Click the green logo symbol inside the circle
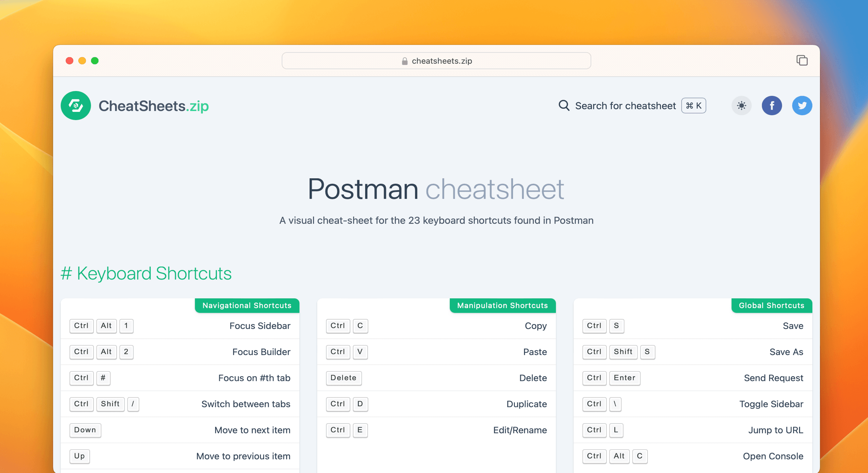Screen dimensions: 868x473 point(76,106)
